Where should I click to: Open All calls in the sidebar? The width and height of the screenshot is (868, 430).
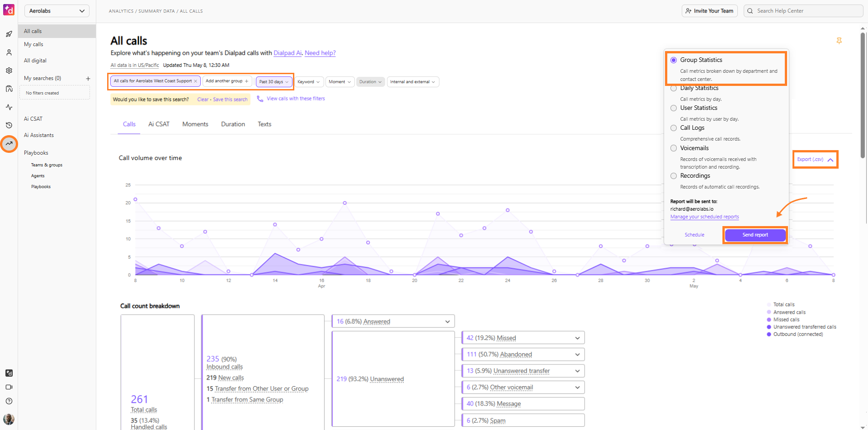point(57,31)
